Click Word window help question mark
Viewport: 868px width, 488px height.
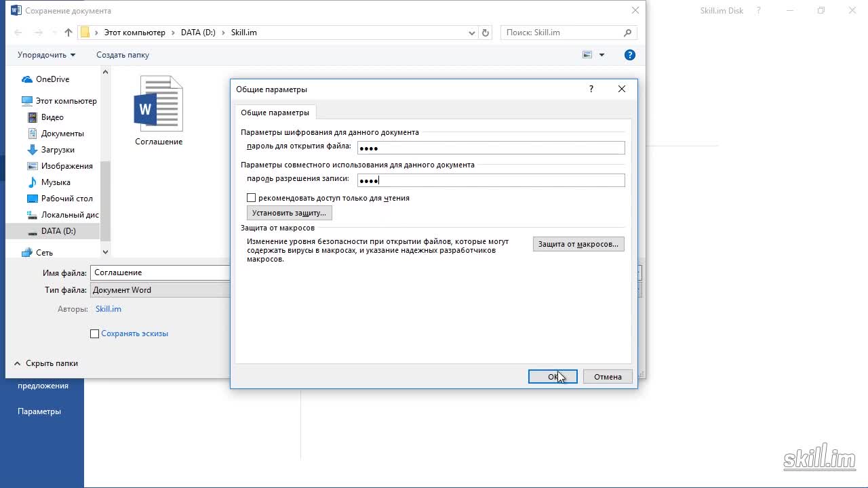[759, 11]
